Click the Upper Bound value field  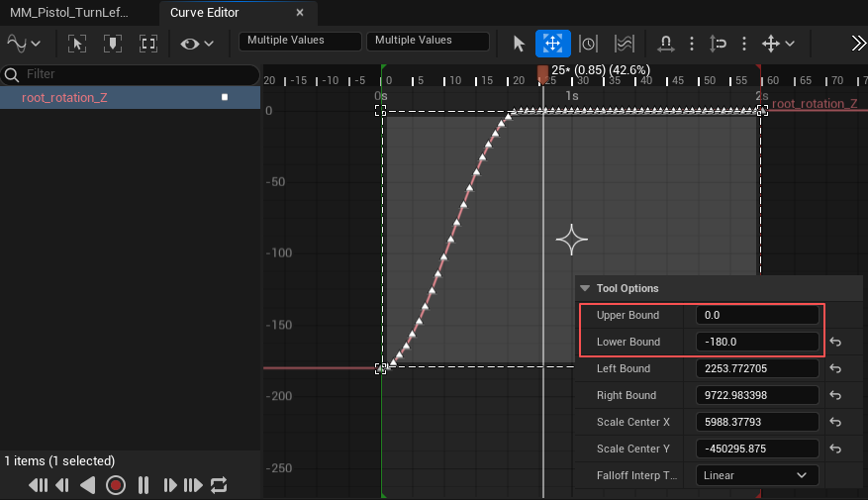pos(757,315)
